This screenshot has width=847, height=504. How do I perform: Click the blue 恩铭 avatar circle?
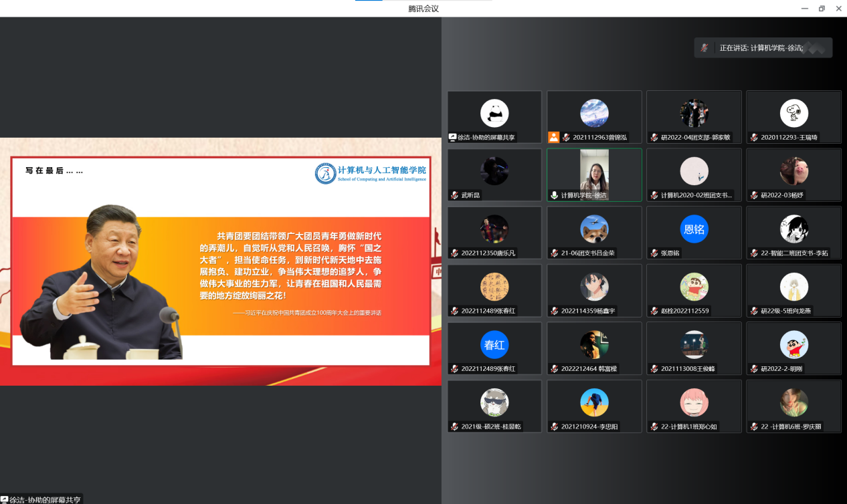[x=694, y=229]
